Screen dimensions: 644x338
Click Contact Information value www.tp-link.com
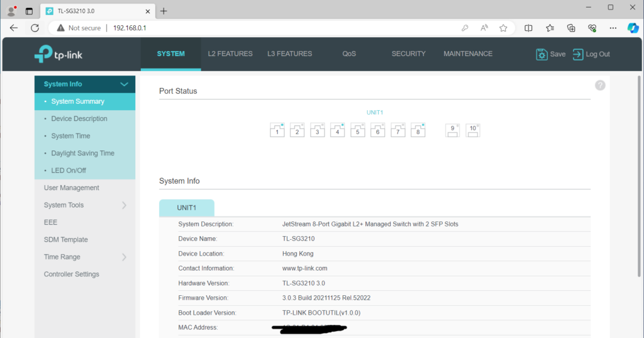click(305, 269)
